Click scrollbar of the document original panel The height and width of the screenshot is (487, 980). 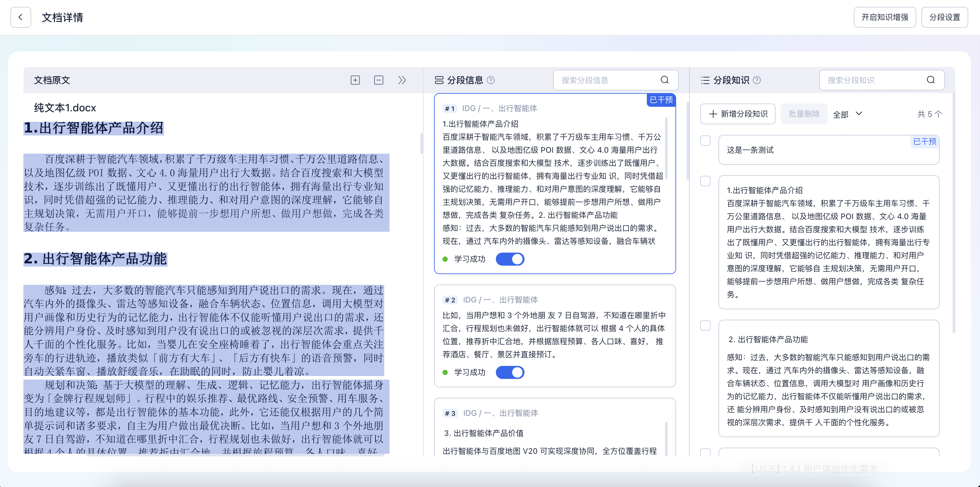[x=422, y=144]
